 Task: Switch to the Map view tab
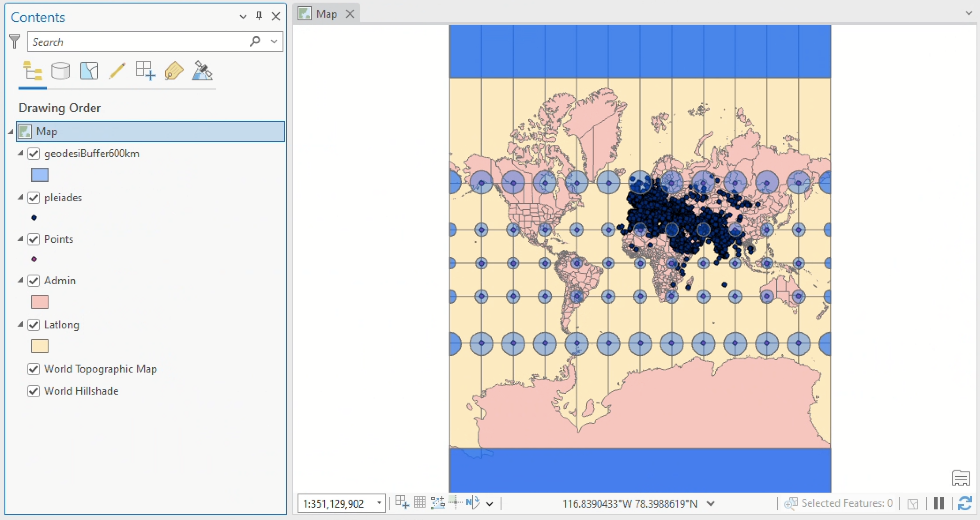(326, 14)
